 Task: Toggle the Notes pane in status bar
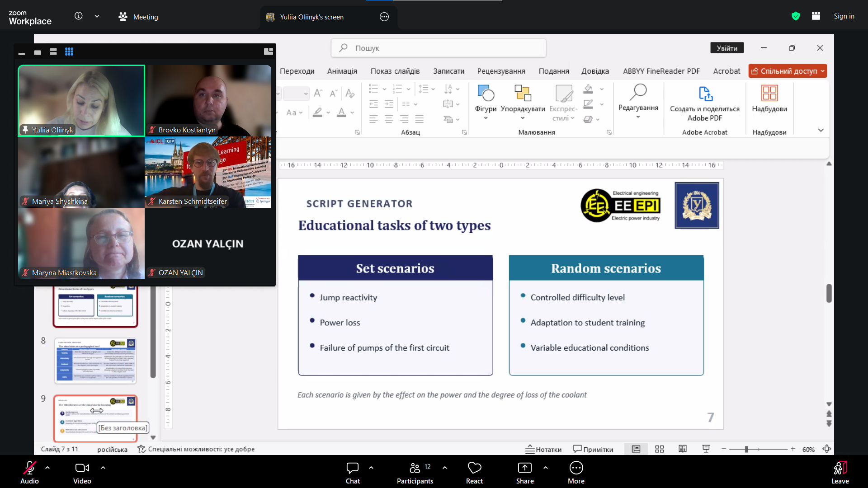point(543,449)
